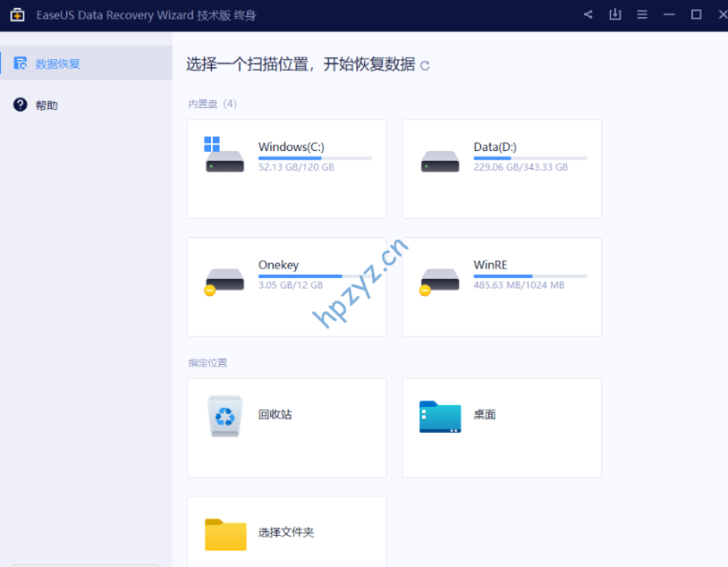728x567 pixels.
Task: Open the 帮助 sidebar item
Action: pyautogui.click(x=47, y=106)
